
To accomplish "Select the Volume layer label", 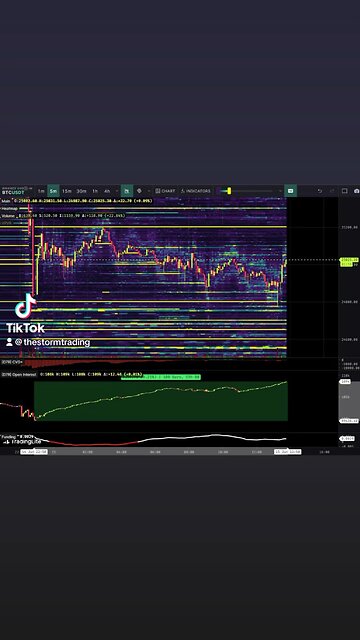I will 8,216.
